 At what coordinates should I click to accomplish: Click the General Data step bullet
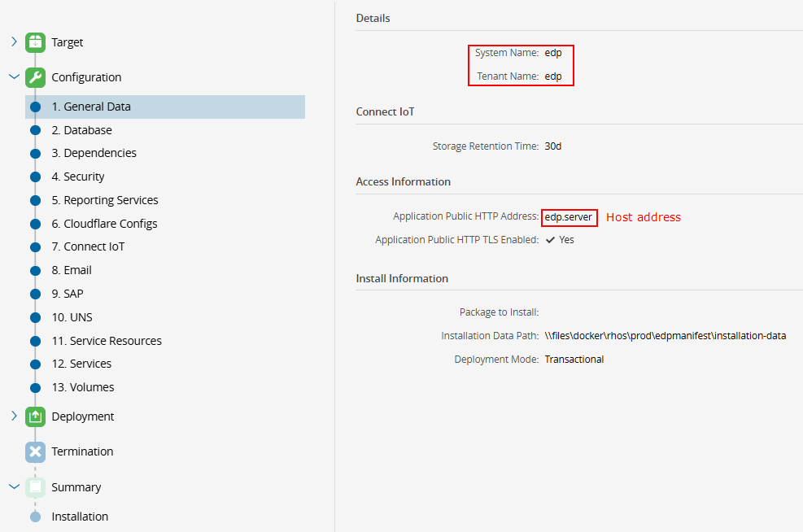click(x=35, y=107)
